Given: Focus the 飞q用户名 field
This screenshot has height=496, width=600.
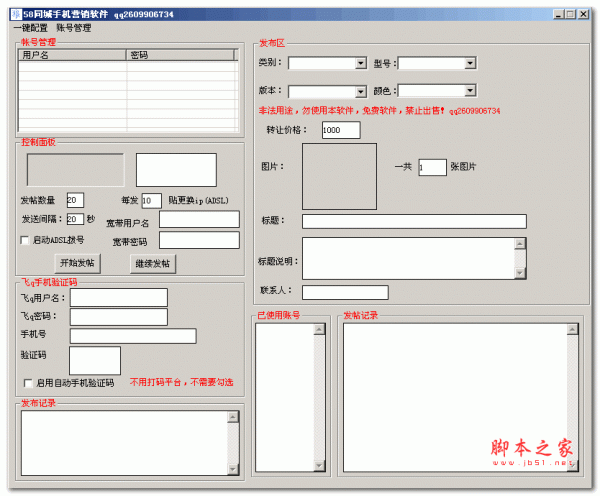Looking at the screenshot, I should pyautogui.click(x=119, y=298).
